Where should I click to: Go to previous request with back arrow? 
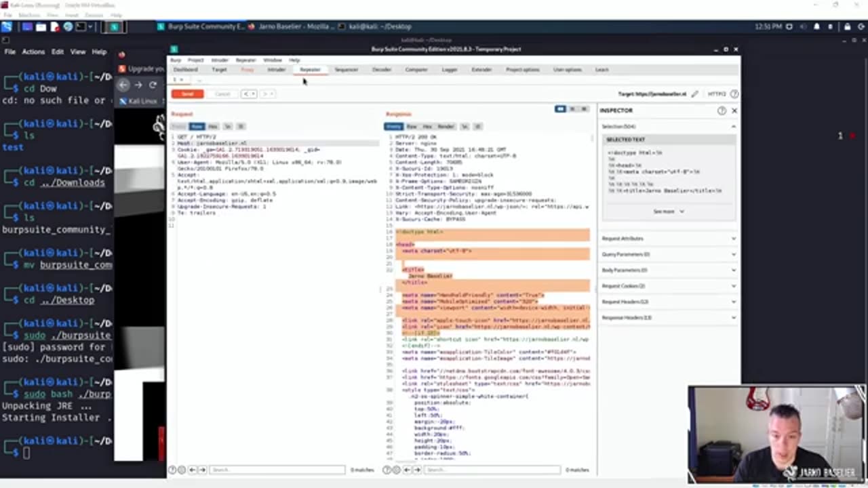point(249,94)
